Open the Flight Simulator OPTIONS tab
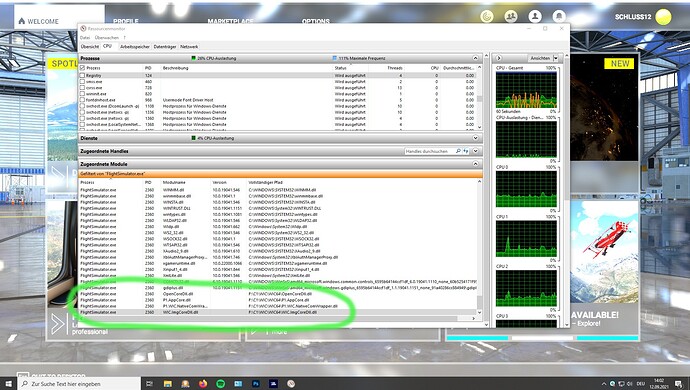 pyautogui.click(x=316, y=21)
